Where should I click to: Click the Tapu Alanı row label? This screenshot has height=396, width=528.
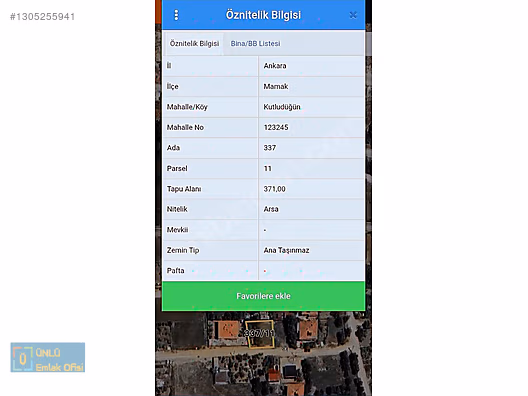184,189
